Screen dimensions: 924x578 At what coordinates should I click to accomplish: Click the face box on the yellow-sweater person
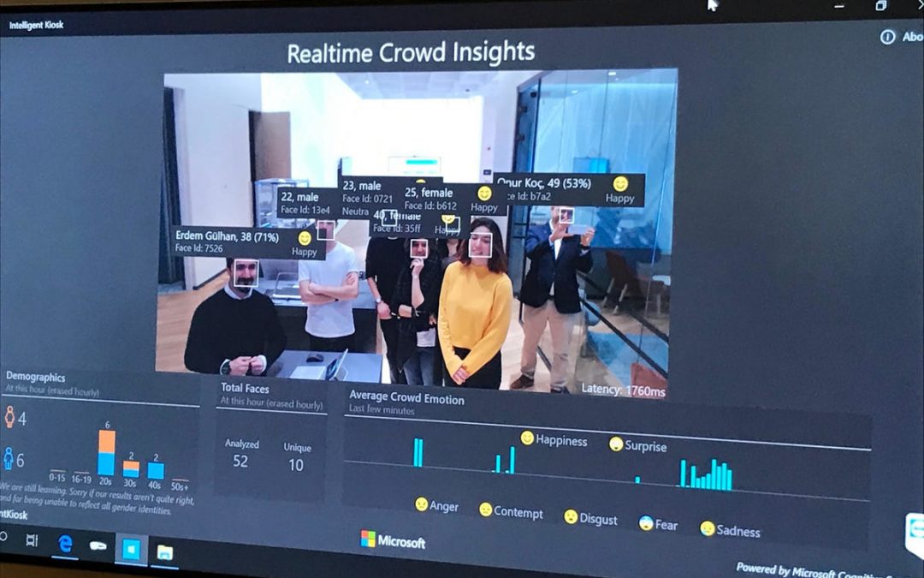480,245
